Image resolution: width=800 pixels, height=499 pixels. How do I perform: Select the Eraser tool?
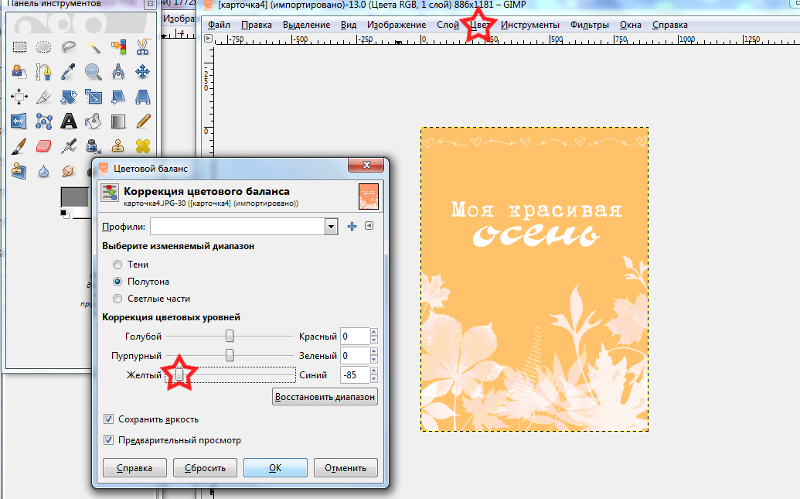tap(44, 146)
